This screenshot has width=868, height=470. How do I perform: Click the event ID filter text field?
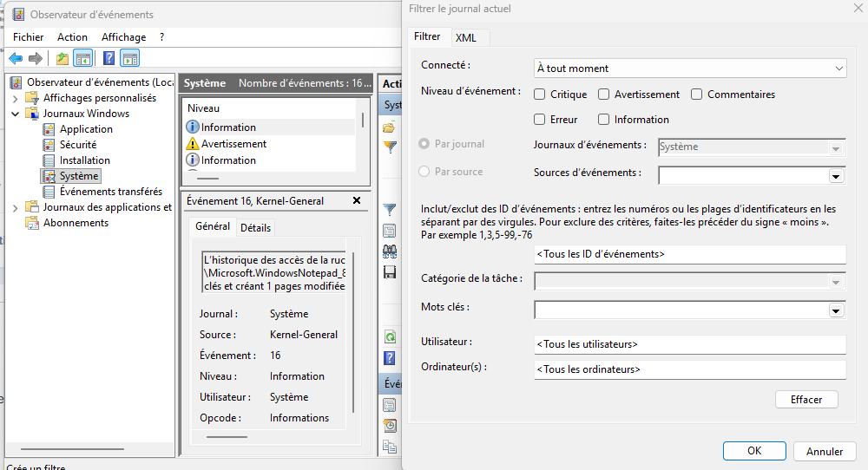click(x=690, y=254)
